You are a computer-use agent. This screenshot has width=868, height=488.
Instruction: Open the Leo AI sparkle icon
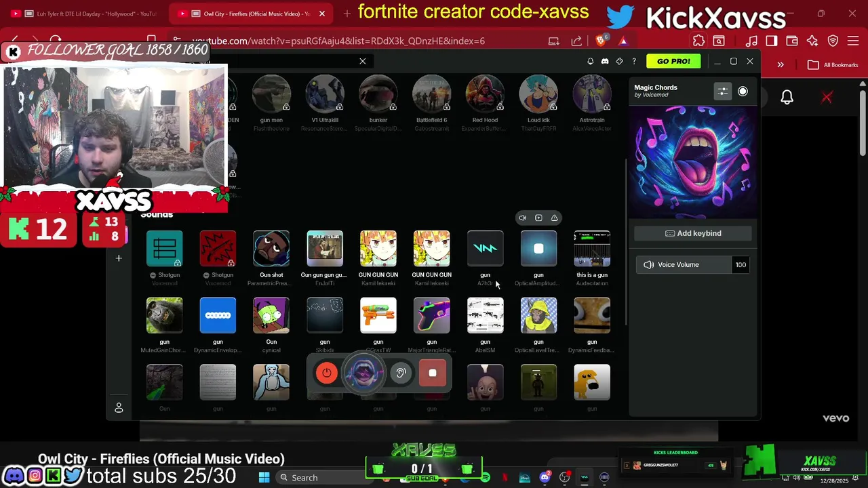pyautogui.click(x=812, y=41)
